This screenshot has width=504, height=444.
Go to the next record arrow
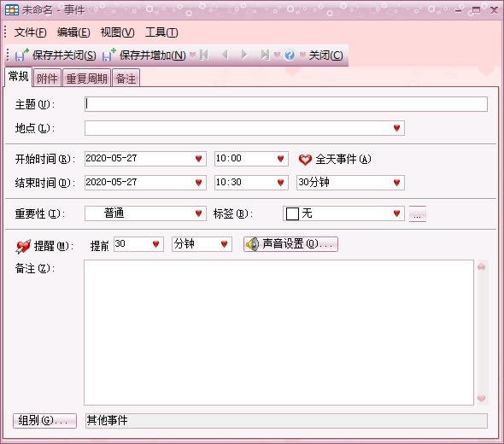[x=244, y=55]
